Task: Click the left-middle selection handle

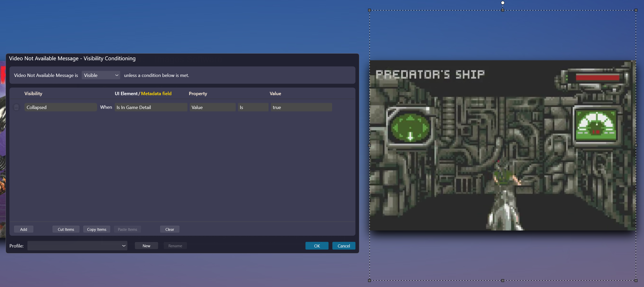Action: tap(369, 145)
